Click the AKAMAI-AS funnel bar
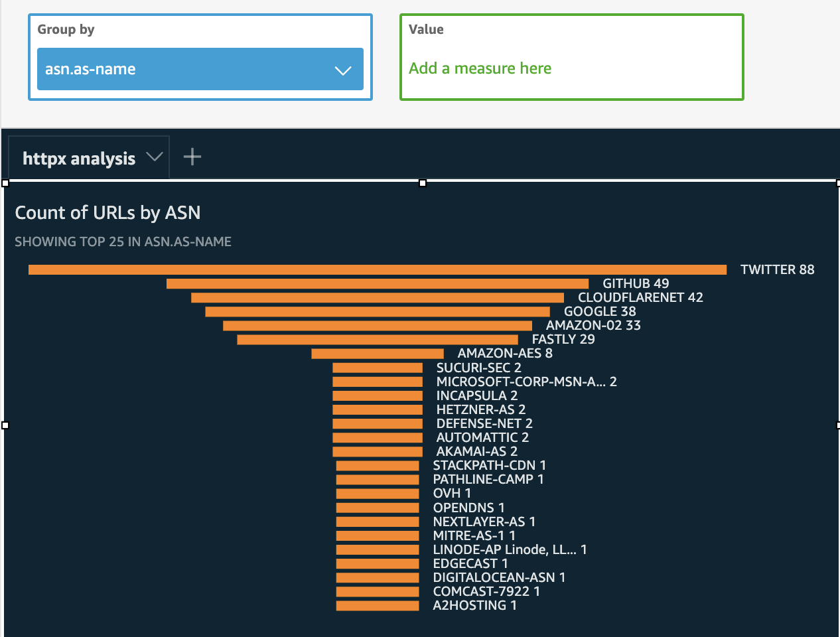Viewport: 840px width, 637px height. pyautogui.click(x=378, y=451)
